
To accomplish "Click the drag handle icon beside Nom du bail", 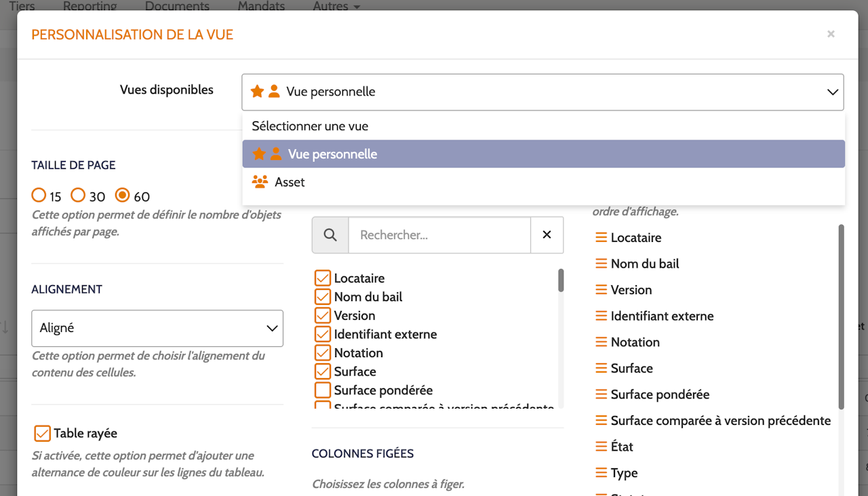I will click(x=601, y=264).
